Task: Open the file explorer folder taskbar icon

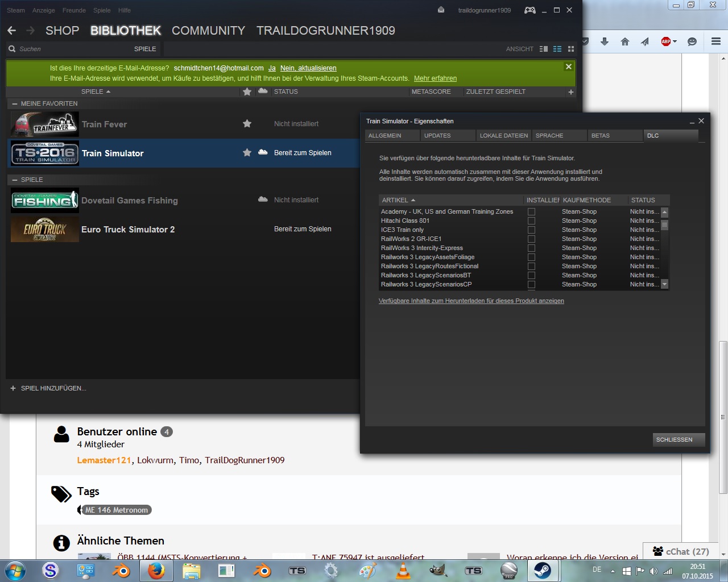Action: (x=192, y=571)
